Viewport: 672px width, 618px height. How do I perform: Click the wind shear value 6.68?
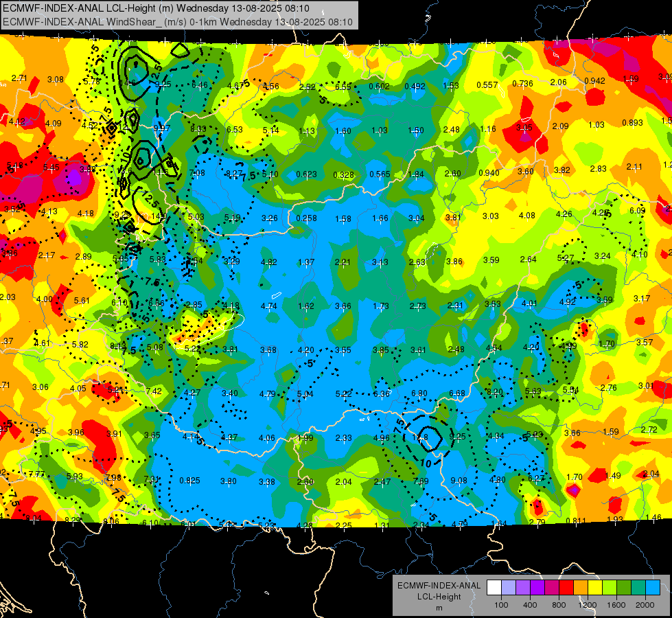coord(457,393)
